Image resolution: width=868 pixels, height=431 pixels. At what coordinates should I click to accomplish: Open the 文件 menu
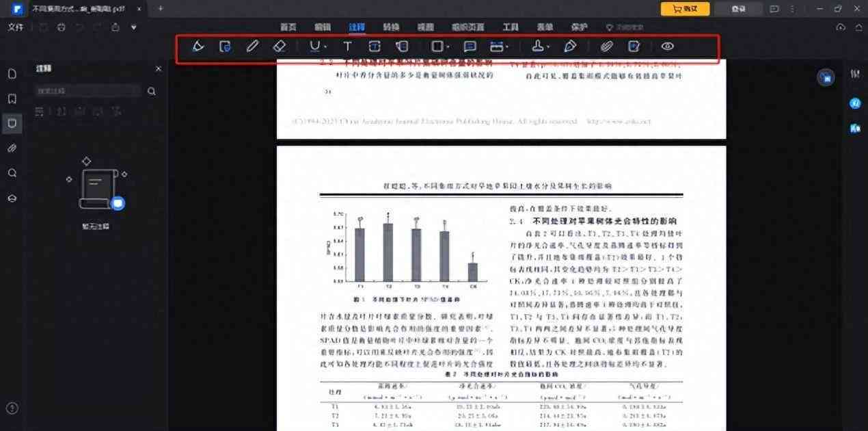(x=15, y=27)
